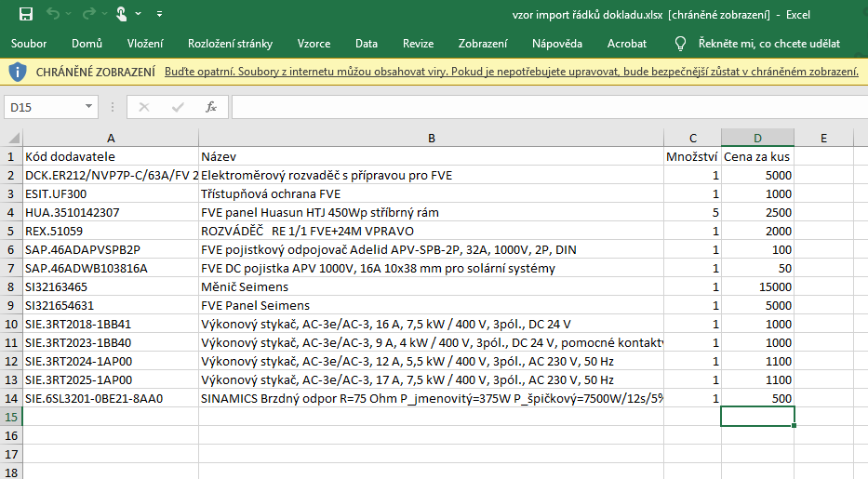Switch to the Revize tab
The height and width of the screenshot is (479, 868).
[x=418, y=44]
